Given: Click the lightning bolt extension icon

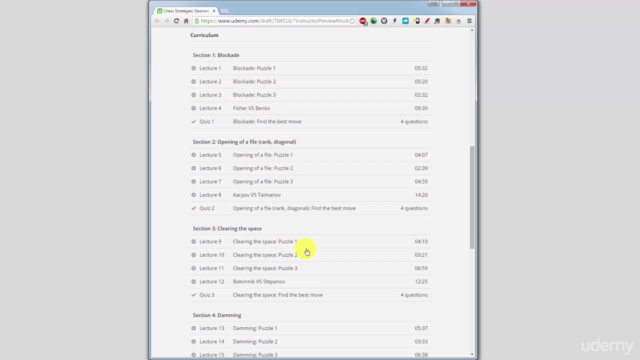Looking at the screenshot, I should point(395,21).
